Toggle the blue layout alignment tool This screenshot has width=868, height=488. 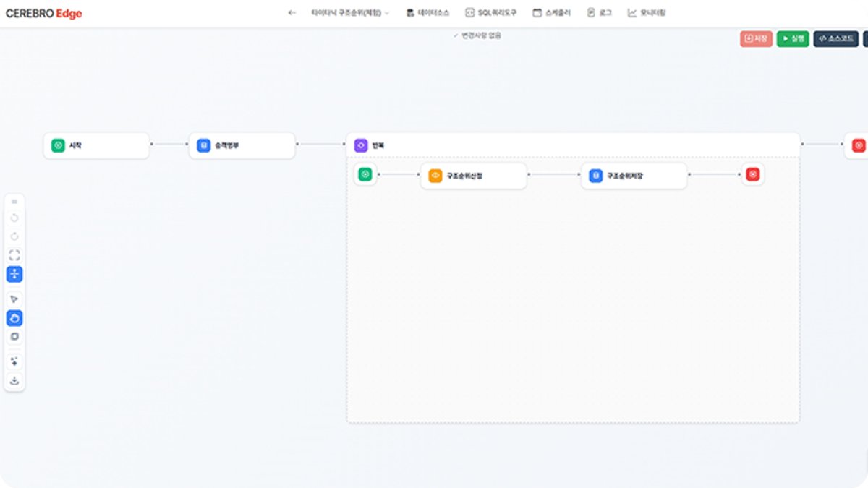click(x=14, y=274)
